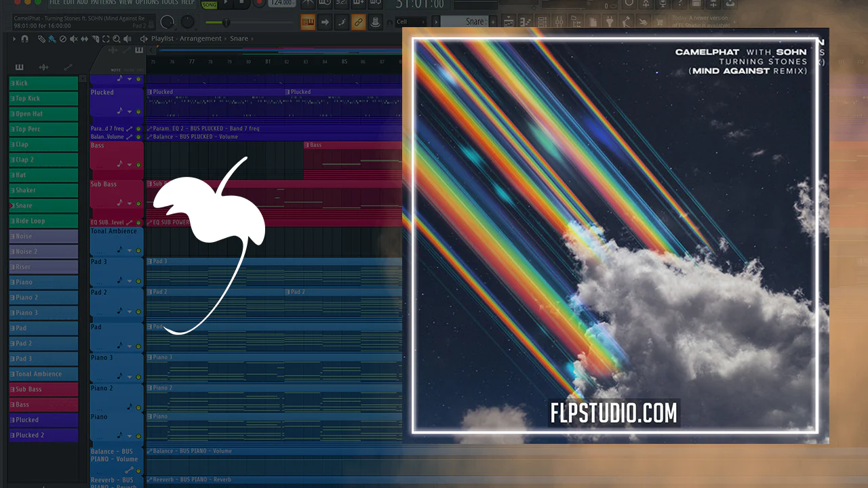
Task: Toggle the step sequencer arrow button
Action: [x=325, y=22]
